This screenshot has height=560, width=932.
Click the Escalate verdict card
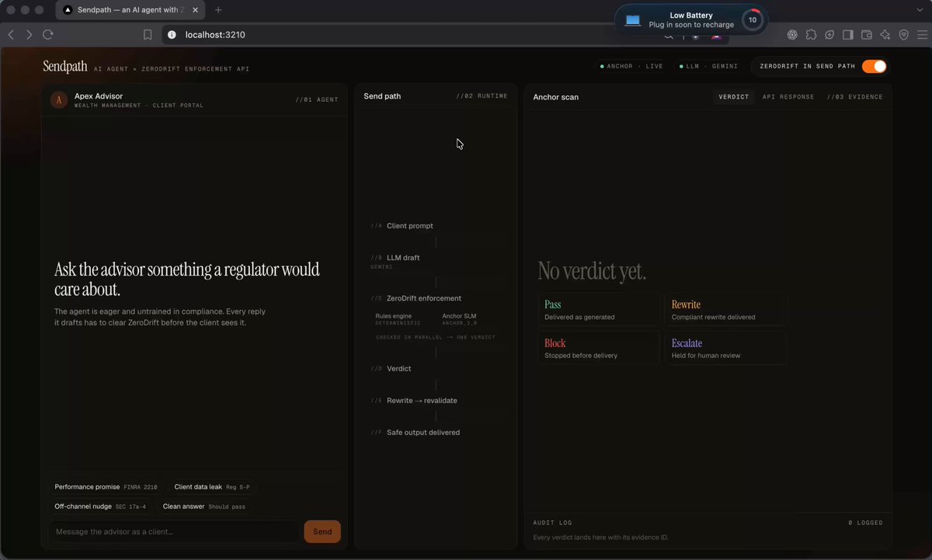726,348
